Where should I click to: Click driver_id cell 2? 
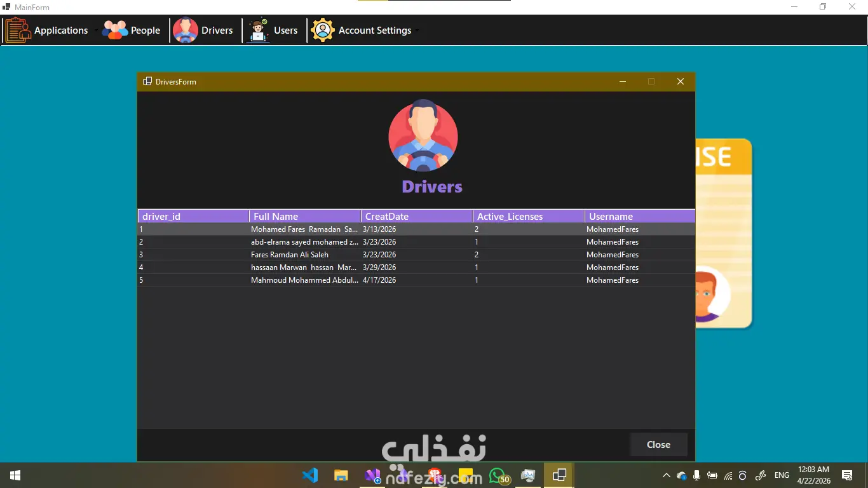[193, 242]
